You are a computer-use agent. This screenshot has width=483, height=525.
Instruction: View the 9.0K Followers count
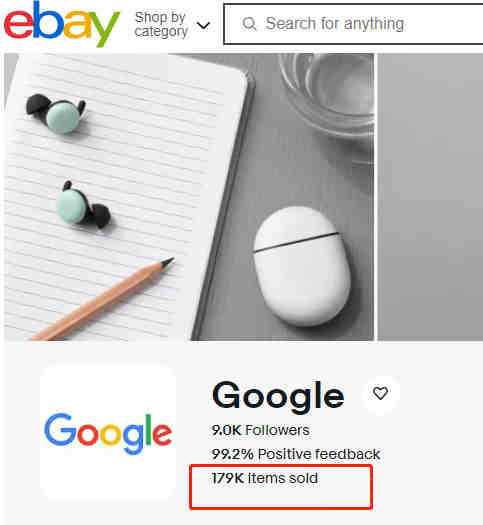click(260, 430)
